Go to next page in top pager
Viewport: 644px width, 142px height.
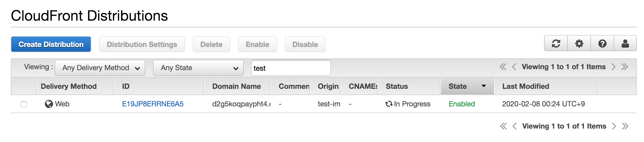point(614,67)
